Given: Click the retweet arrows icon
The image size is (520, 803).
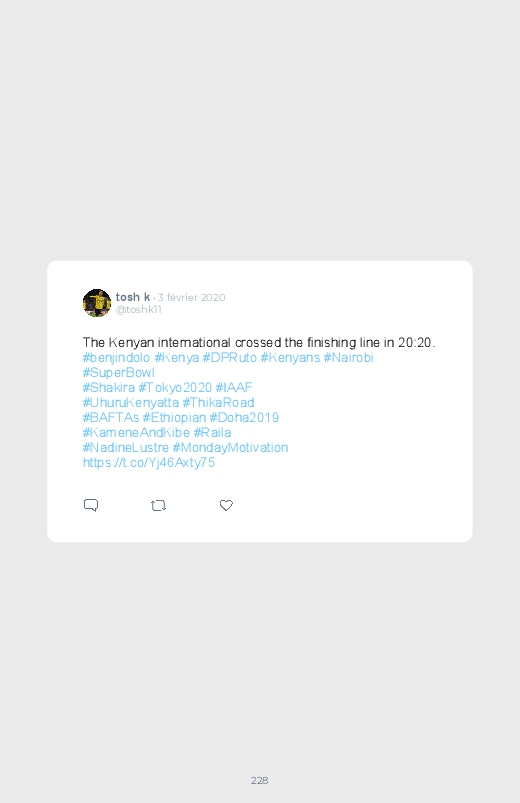Looking at the screenshot, I should tap(158, 505).
